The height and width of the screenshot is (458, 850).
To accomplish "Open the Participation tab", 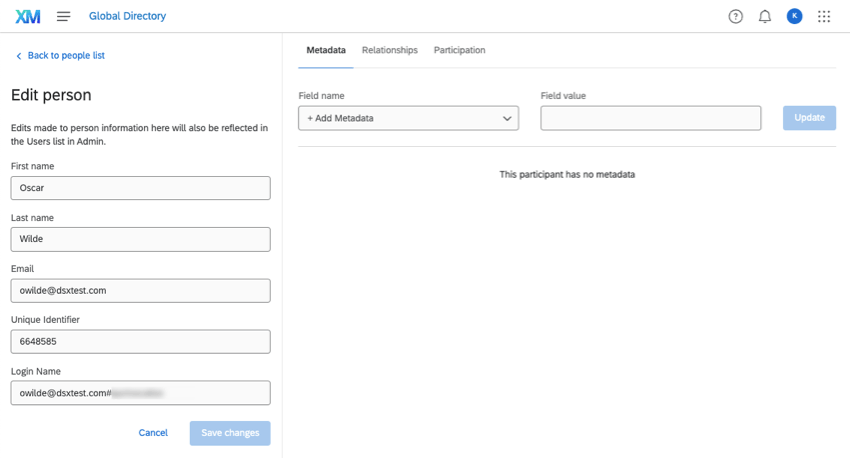I will point(459,50).
